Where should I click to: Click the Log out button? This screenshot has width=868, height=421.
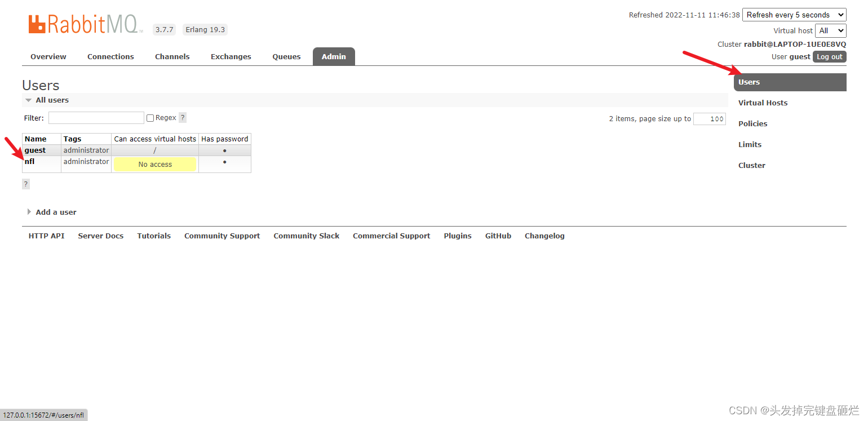click(x=830, y=57)
